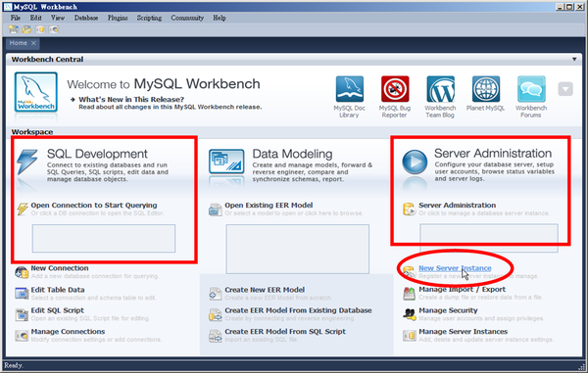Click the Open Existing EER Model icon
Viewport: 588px width, 373px height.
pyautogui.click(x=216, y=210)
